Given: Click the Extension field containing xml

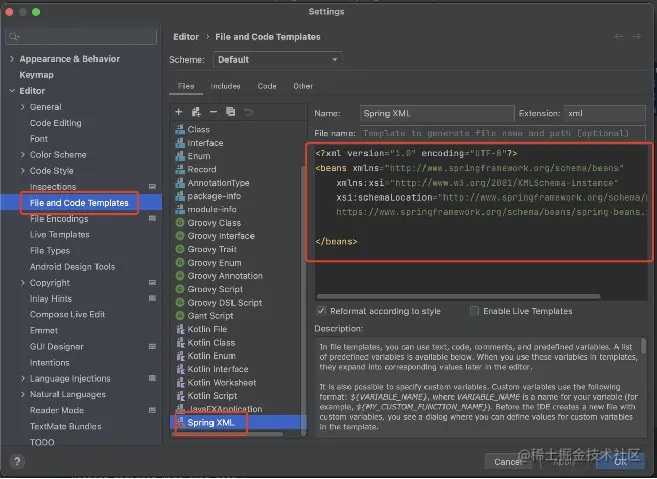Looking at the screenshot, I should click(x=605, y=113).
